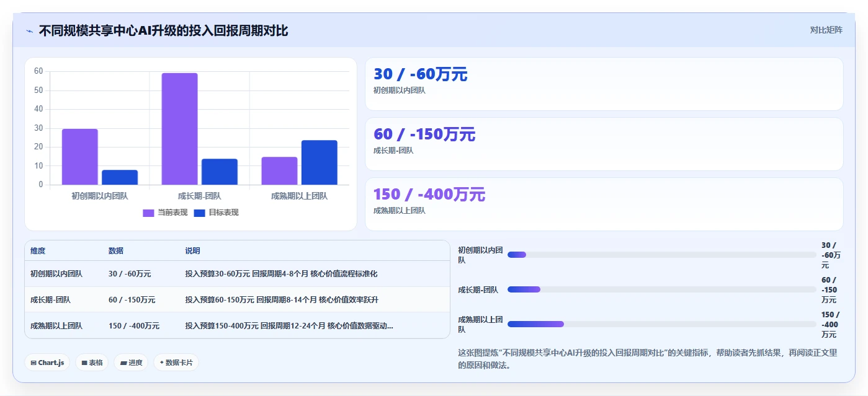This screenshot has height=396, width=868.
Task: Click the blue bar for 成熟期以上团队
Action: pos(320,162)
